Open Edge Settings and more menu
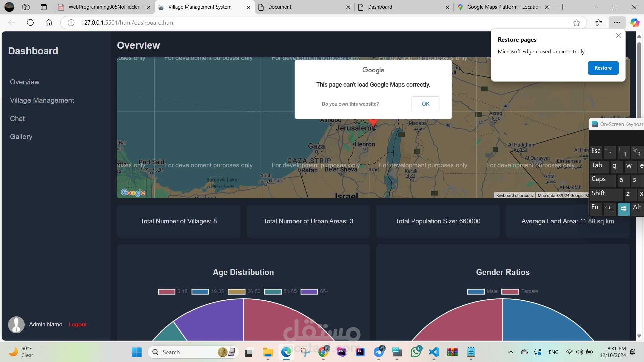This screenshot has height=362, width=644. click(x=617, y=23)
